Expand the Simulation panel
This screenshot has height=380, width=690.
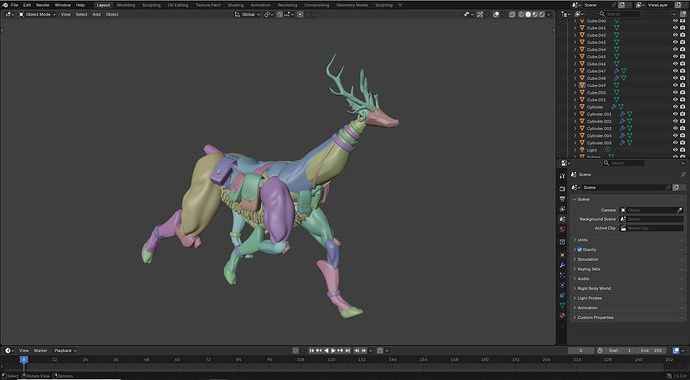628,259
